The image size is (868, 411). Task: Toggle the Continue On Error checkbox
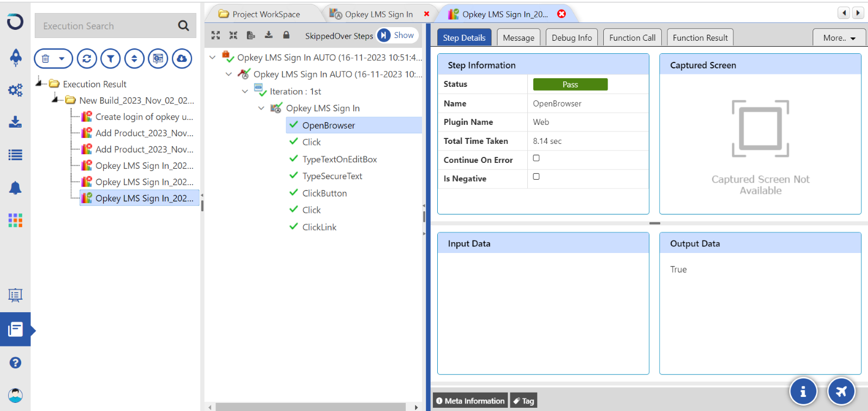point(536,158)
